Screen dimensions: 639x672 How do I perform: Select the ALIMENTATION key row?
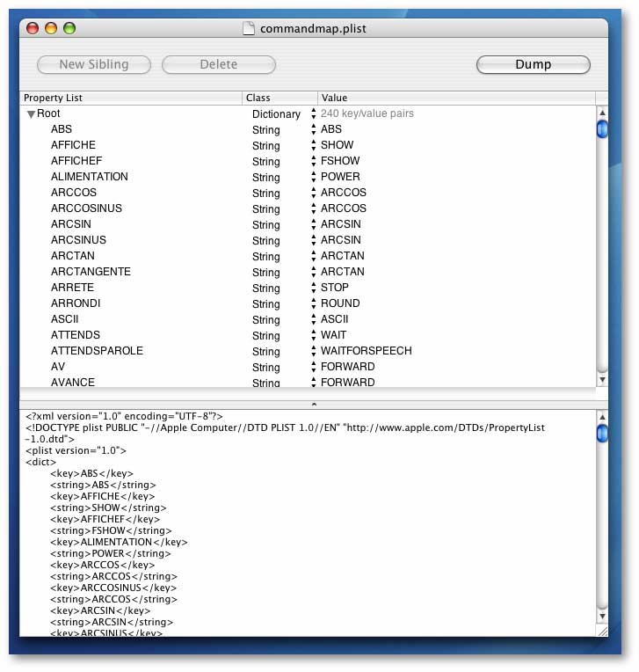pyautogui.click(x=90, y=177)
